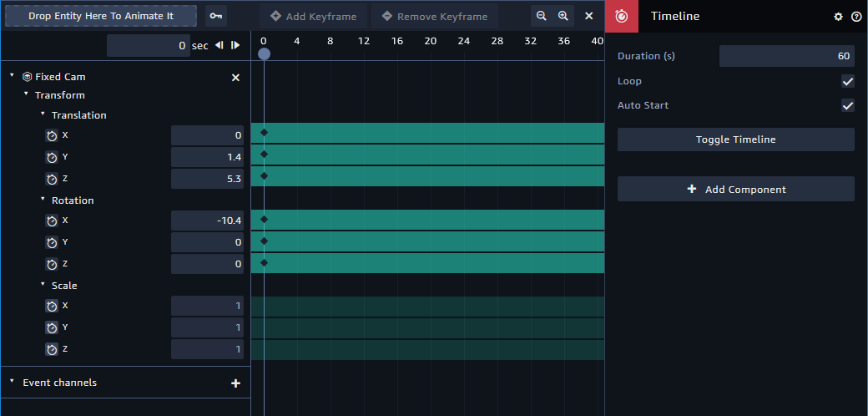Click the Toggle Timeline button
The height and width of the screenshot is (416, 868).
735,140
